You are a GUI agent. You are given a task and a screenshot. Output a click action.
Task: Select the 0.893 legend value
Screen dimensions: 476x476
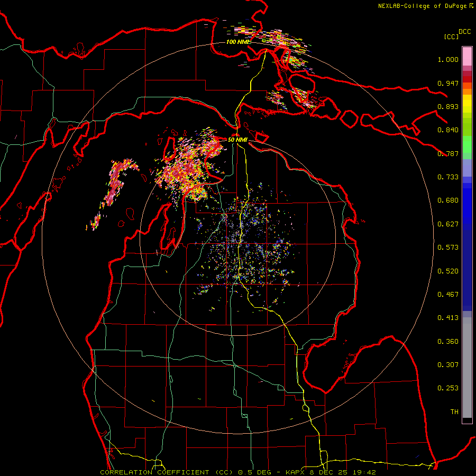coord(448,106)
